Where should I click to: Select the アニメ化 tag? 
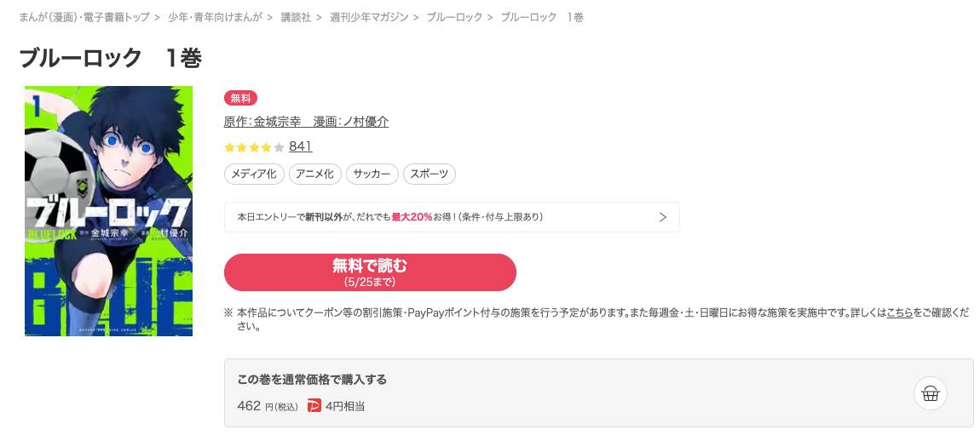(315, 175)
